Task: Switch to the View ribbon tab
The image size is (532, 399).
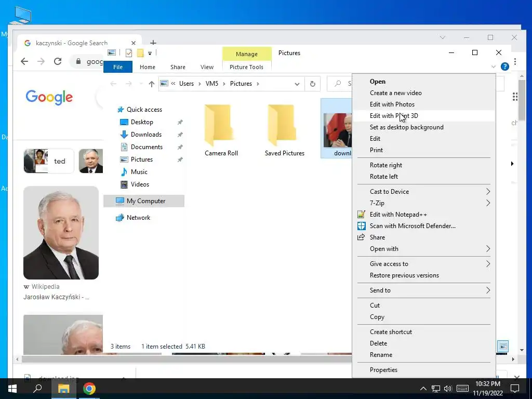Action: (x=207, y=67)
